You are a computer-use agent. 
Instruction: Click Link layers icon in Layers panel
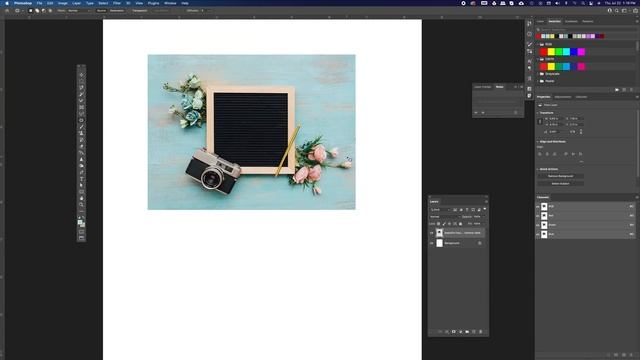pyautogui.click(x=440, y=332)
